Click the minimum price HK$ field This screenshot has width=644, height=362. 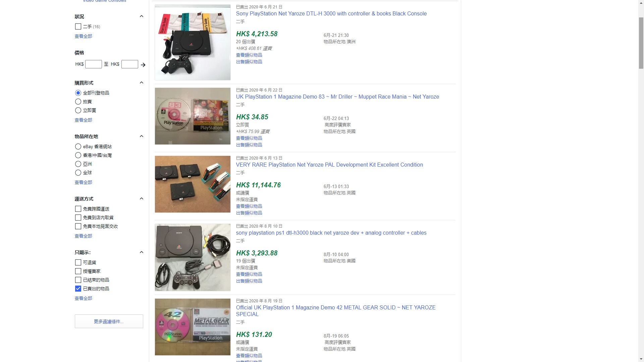[x=94, y=64]
